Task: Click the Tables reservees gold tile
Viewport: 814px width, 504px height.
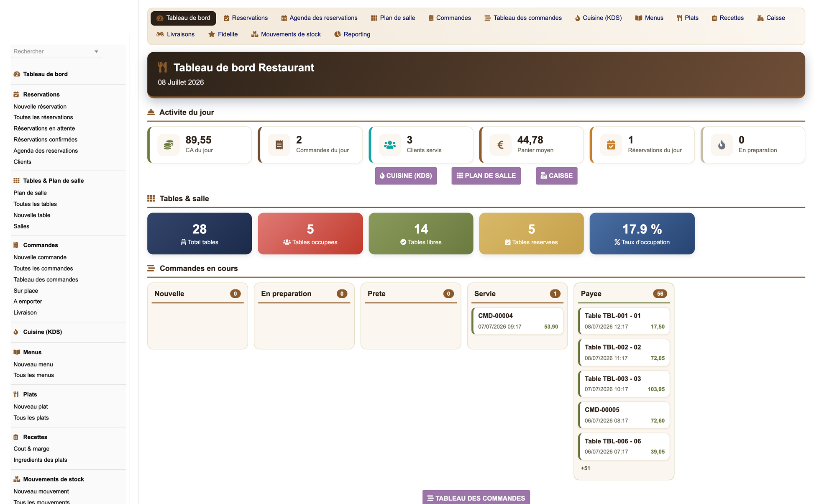Action: 531,233
